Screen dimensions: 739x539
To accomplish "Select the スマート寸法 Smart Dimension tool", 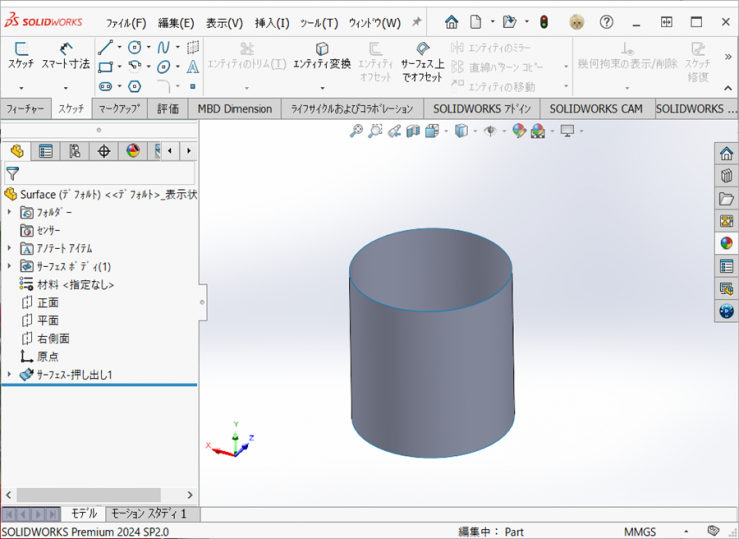I will [65, 49].
